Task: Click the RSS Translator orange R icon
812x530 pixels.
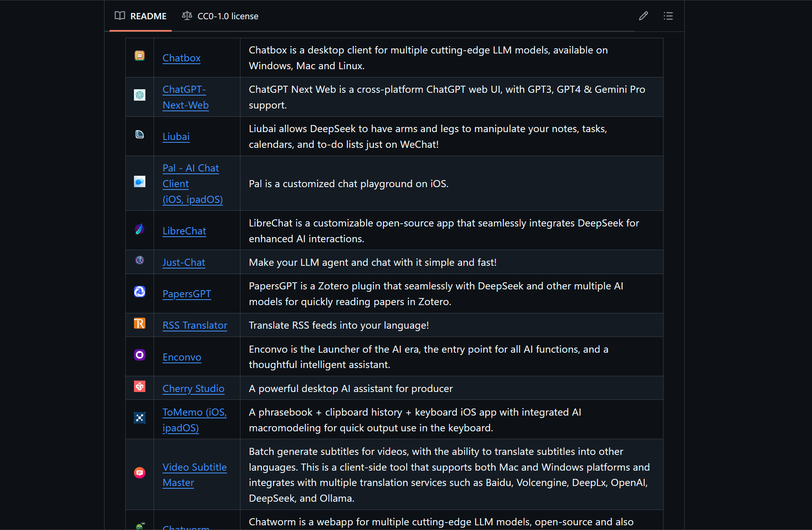Action: pos(139,323)
